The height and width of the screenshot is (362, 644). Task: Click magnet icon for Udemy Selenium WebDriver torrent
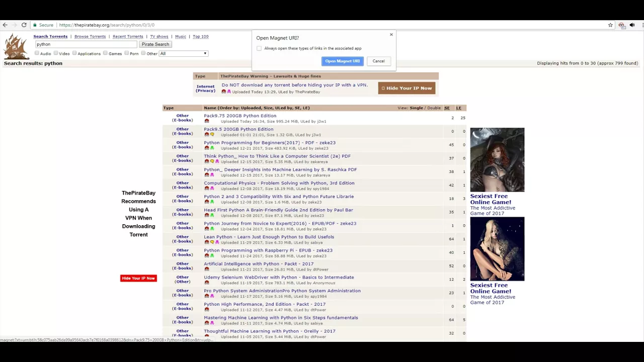coord(206,283)
